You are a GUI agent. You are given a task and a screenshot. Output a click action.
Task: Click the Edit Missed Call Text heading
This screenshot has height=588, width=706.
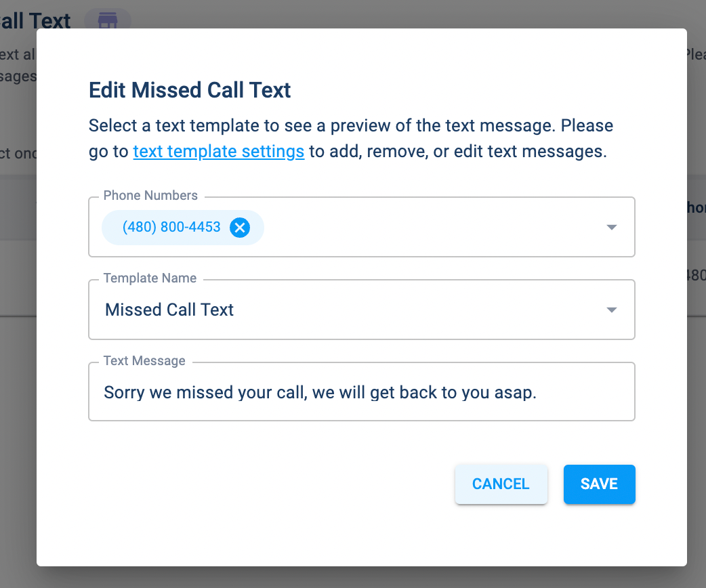click(190, 91)
